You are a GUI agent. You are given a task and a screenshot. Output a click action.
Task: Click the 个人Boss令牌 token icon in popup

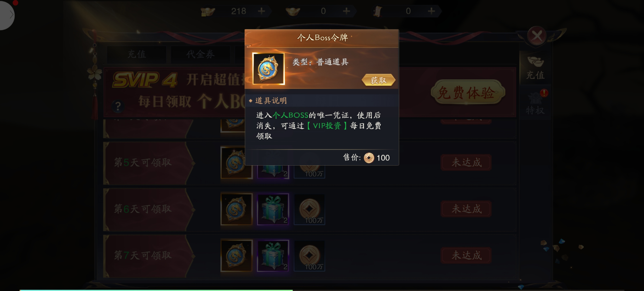(x=269, y=68)
